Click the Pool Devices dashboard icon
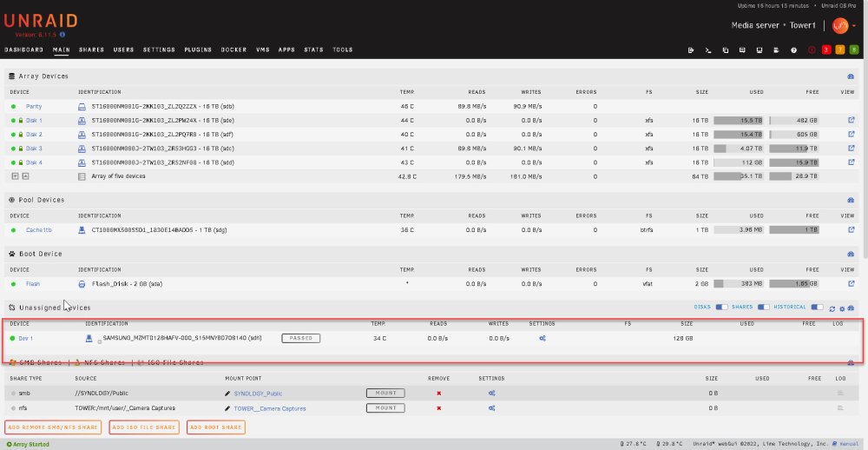This screenshot has width=868, height=450. [x=851, y=200]
